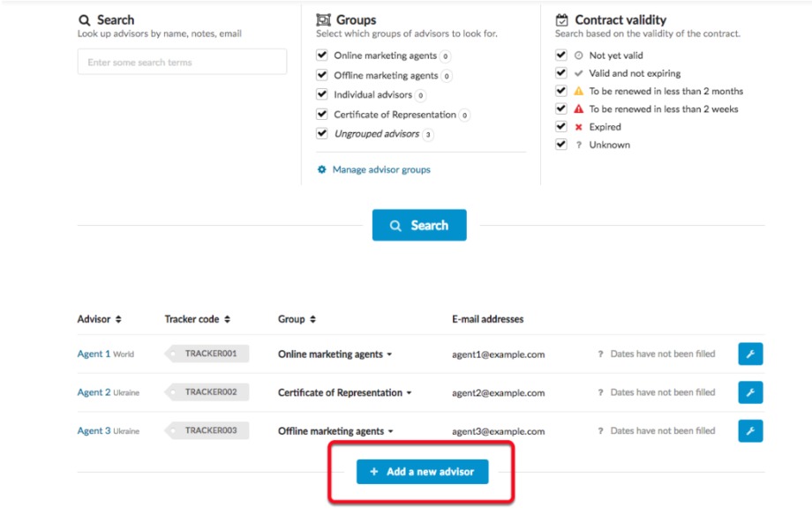Expand Certificate of Representation group dropdown
The height and width of the screenshot is (515, 812).
click(x=409, y=393)
